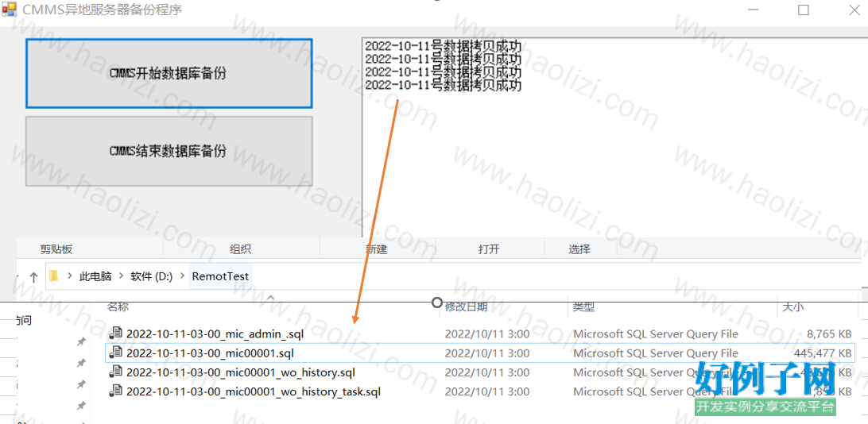
Task: Click the modified date of mic00001.sql
Action: click(x=487, y=353)
